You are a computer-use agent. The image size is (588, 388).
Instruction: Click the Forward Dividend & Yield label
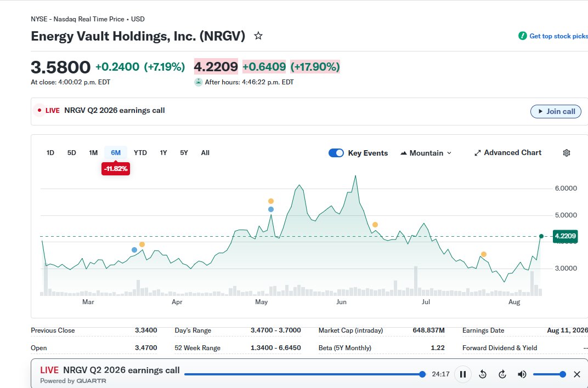[500, 348]
